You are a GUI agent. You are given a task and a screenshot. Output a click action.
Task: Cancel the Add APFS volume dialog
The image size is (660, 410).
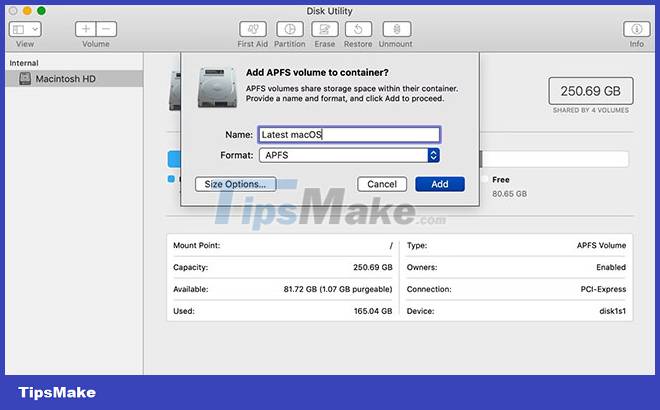click(382, 184)
